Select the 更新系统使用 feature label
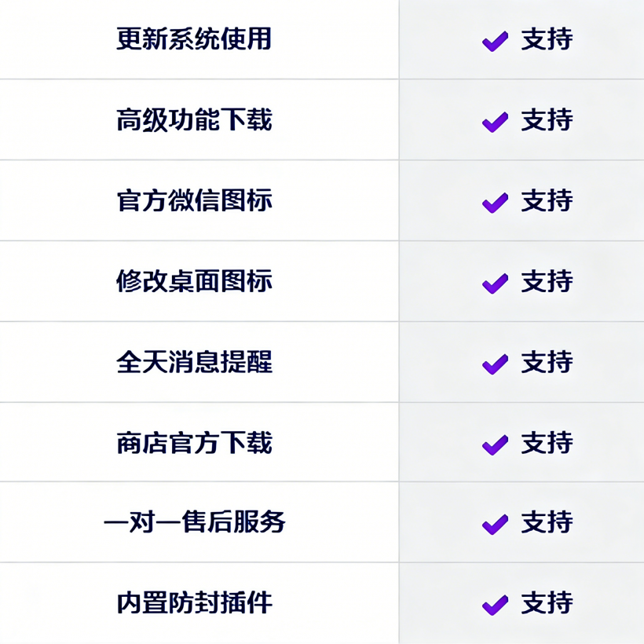This screenshot has width=644, height=644. tap(194, 39)
